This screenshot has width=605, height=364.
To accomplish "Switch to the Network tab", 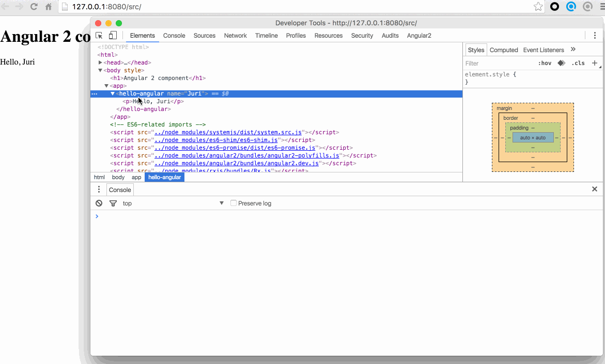I will [x=235, y=36].
